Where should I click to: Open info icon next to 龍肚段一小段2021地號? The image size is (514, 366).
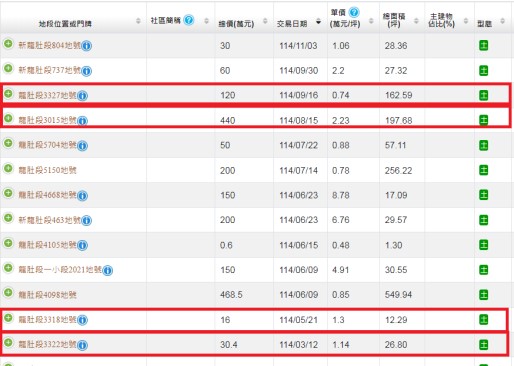(107, 270)
